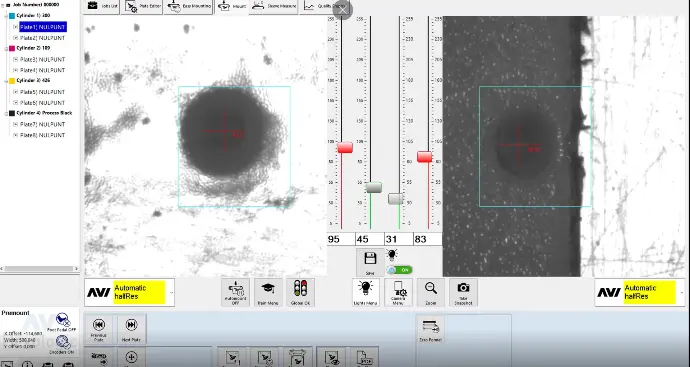Click the red slider handle at 95
Screen dimensions: 690x367
345,147
